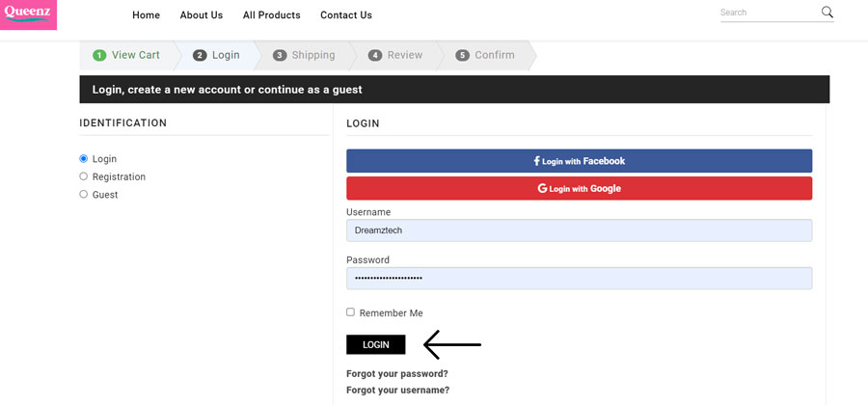Image resolution: width=868 pixels, height=405 pixels.
Task: Click the search magnifier icon
Action: click(827, 13)
